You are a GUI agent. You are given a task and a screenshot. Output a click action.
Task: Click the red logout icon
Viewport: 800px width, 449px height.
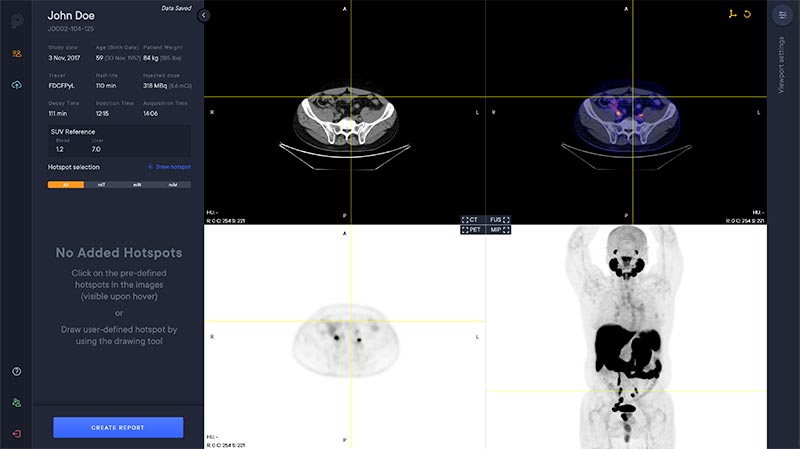tap(17, 434)
